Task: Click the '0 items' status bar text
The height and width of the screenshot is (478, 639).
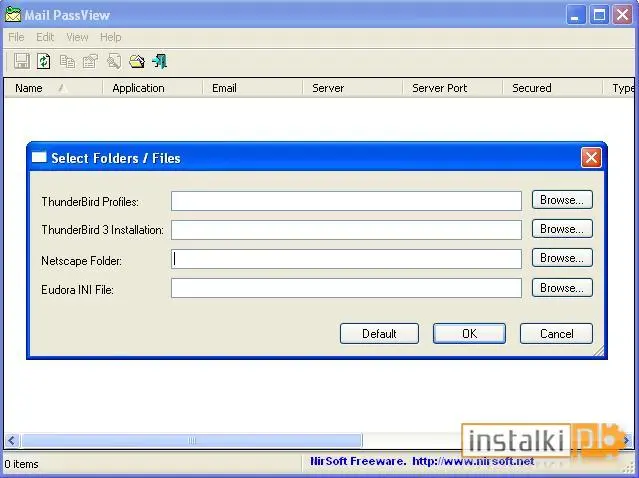Action: [x=22, y=464]
